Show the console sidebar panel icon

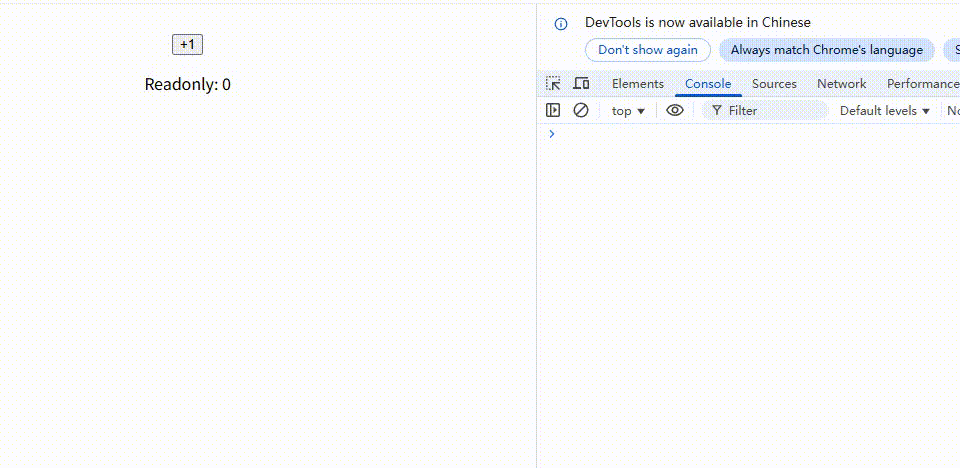point(552,110)
